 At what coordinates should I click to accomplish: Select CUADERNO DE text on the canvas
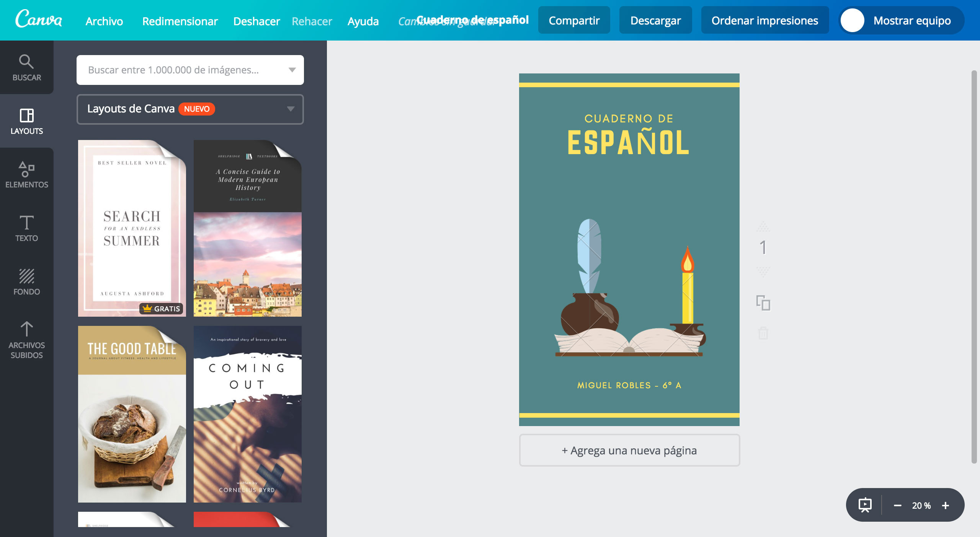click(629, 119)
